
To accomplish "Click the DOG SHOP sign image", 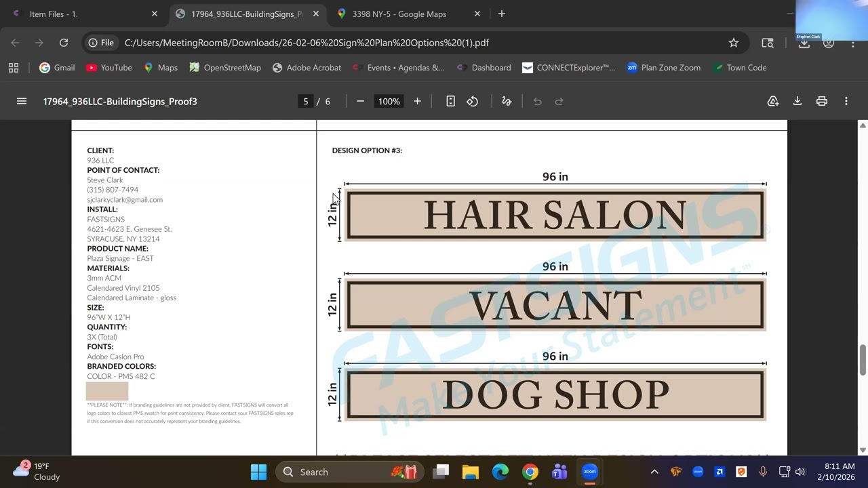I will (555, 395).
